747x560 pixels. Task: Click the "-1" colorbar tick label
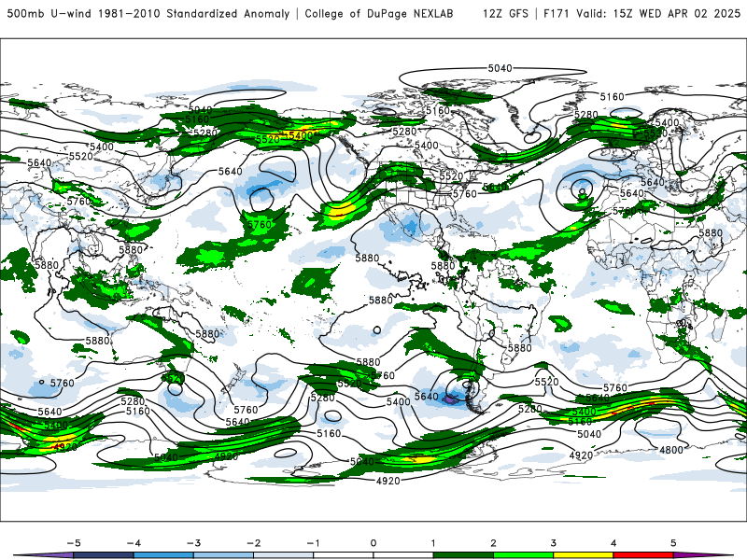point(313,543)
